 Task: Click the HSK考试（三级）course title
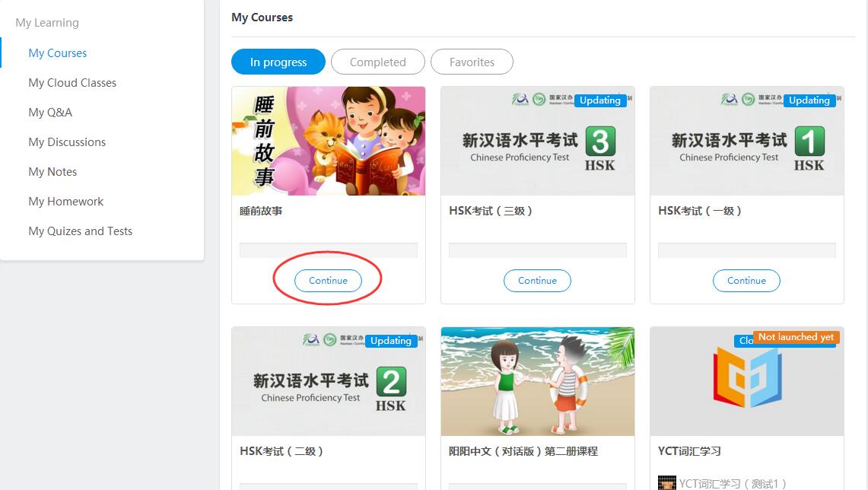[x=491, y=211]
